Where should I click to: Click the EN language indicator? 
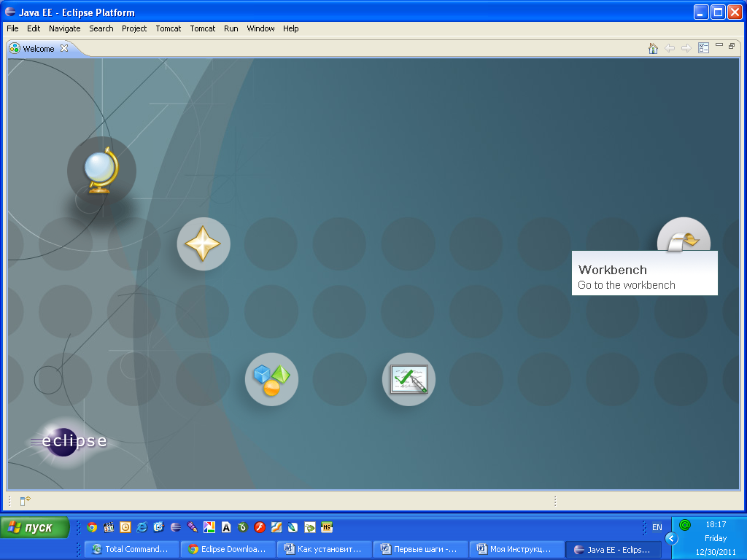click(x=657, y=527)
